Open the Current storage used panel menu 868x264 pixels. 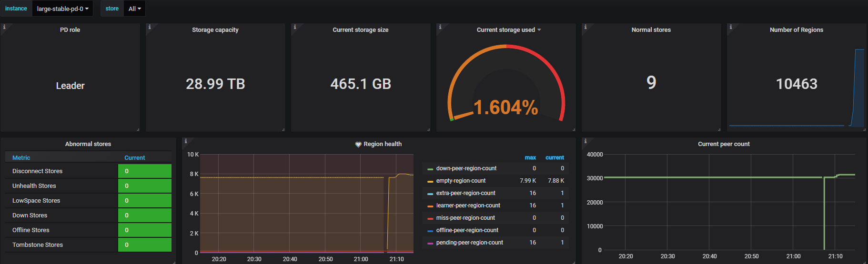coord(508,30)
